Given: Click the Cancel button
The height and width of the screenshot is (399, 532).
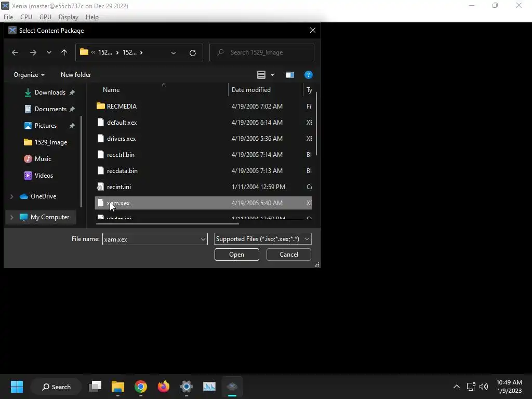Looking at the screenshot, I should 289,255.
